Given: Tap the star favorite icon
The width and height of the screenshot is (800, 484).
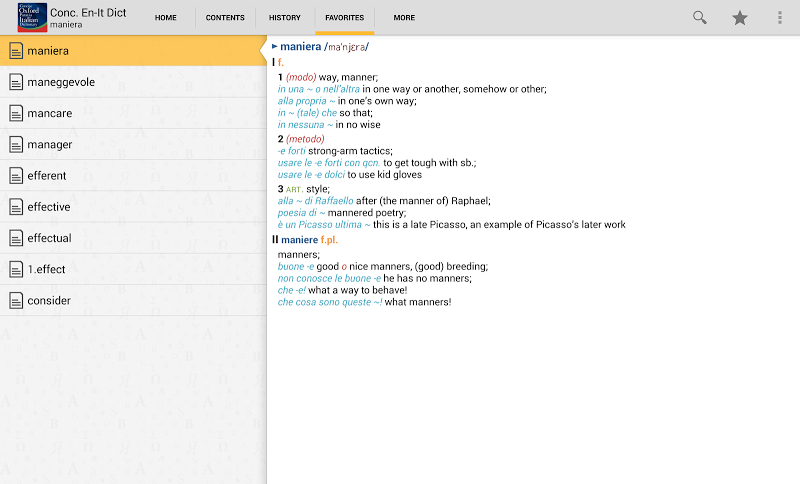Looking at the screenshot, I should [740, 18].
